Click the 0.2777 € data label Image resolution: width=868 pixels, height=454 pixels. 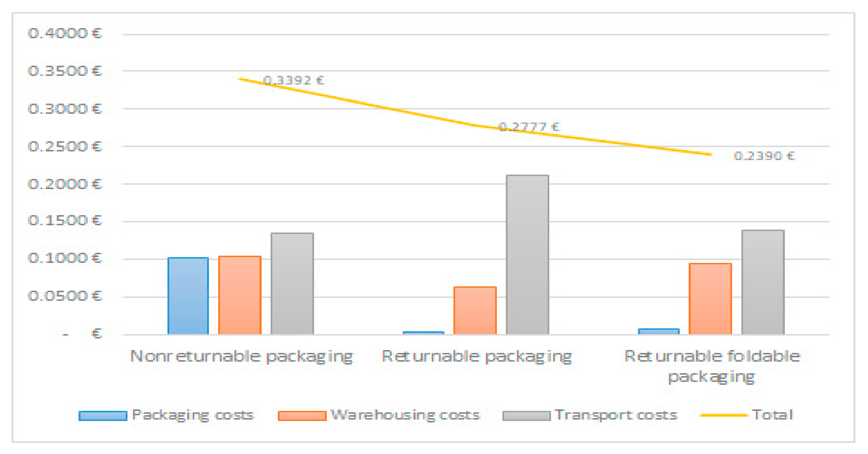(x=529, y=127)
